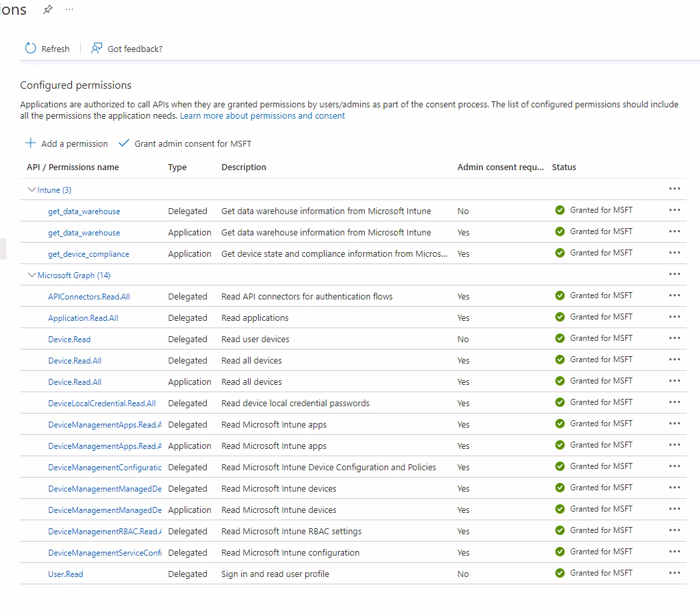Viewport: 700px width, 611px height.
Task: Open the more options menu beside the pin icon
Action: 69,9
